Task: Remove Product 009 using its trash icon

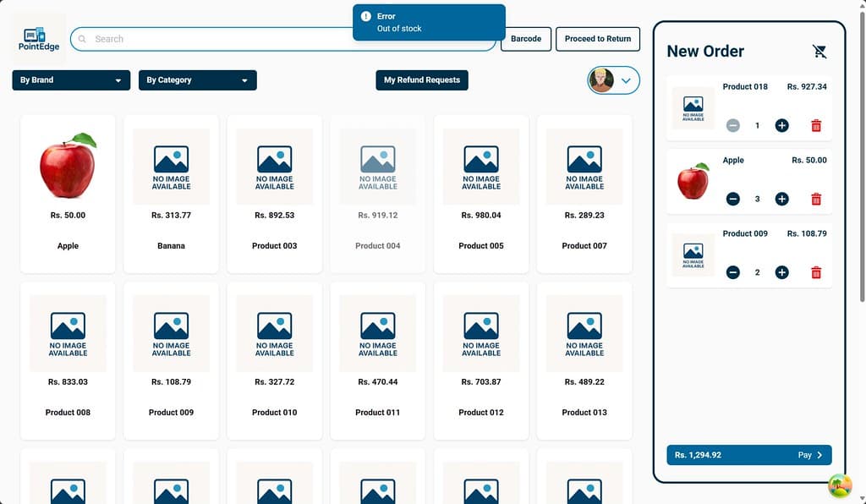Action: (815, 272)
